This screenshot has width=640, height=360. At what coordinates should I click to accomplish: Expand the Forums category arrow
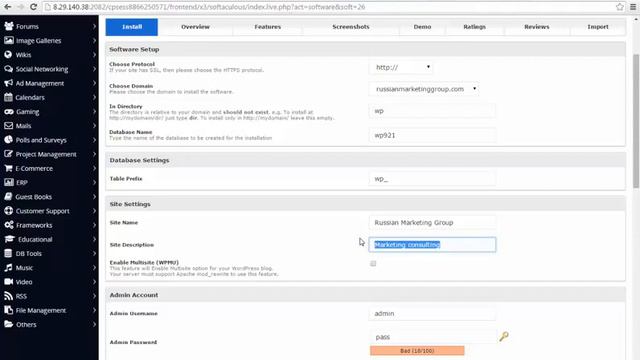coord(94,26)
